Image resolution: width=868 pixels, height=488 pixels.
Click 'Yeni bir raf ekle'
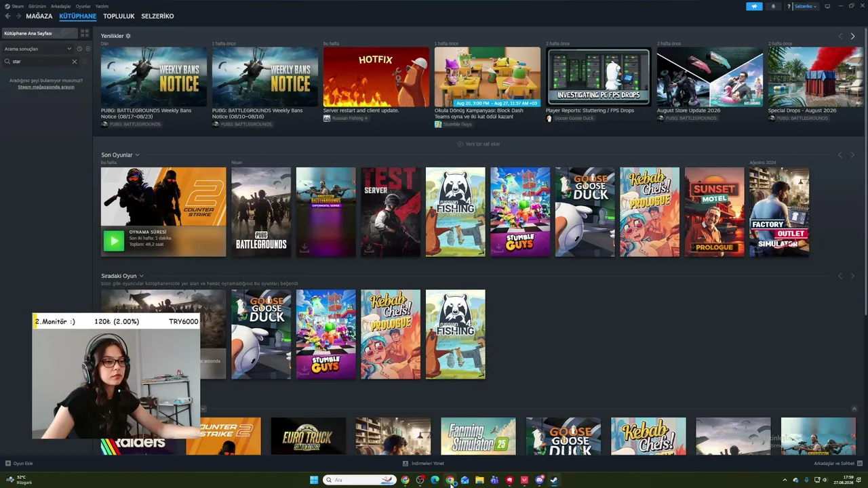479,144
